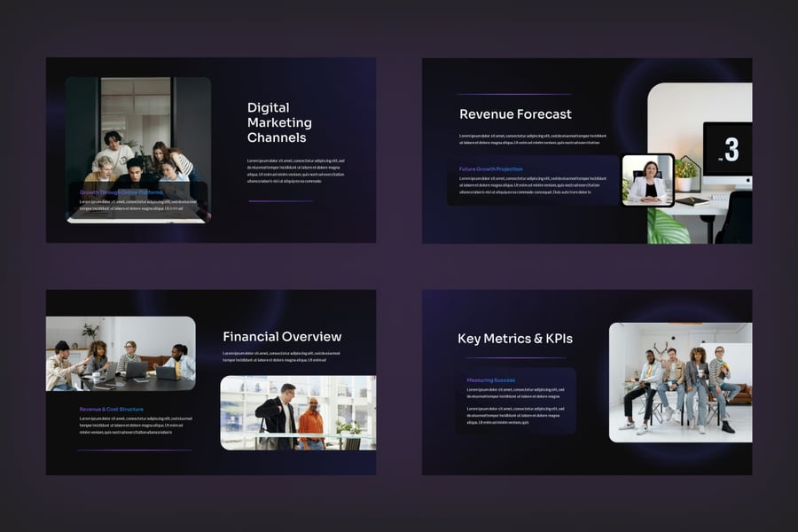This screenshot has width=798, height=532.
Task: Select the purple line above Revenue Forecast
Action: [x=514, y=94]
